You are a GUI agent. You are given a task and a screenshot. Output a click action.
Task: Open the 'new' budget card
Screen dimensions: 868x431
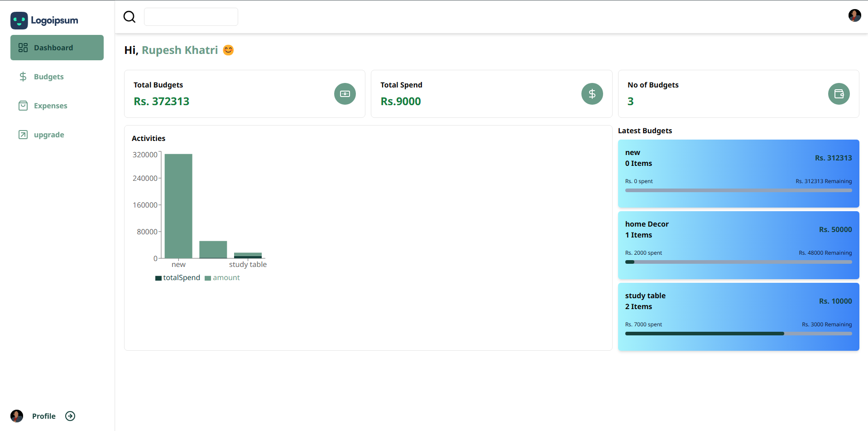point(739,174)
